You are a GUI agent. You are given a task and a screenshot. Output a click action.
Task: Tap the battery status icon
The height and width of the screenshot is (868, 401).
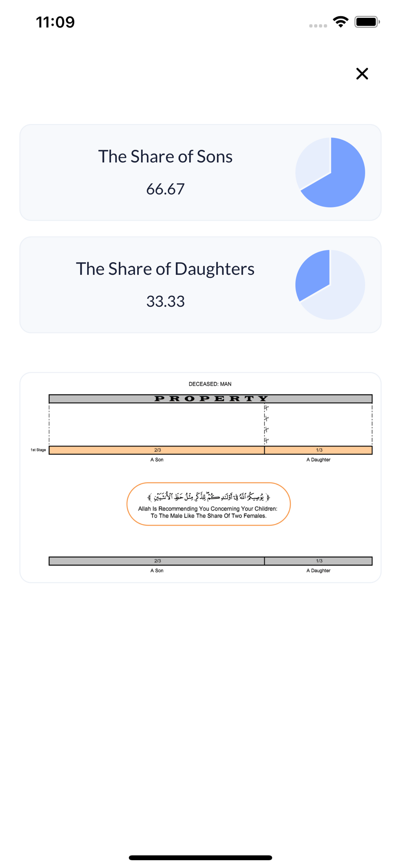367,22
